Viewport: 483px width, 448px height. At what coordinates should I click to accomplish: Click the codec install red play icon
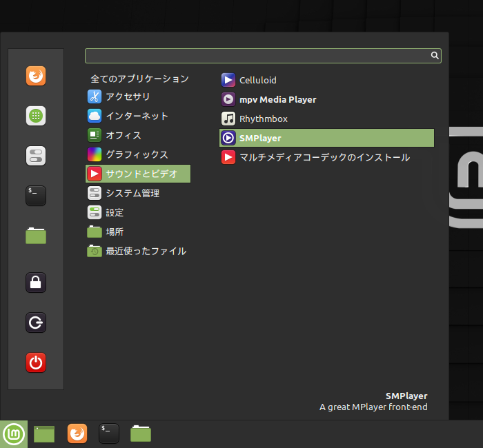pos(228,157)
